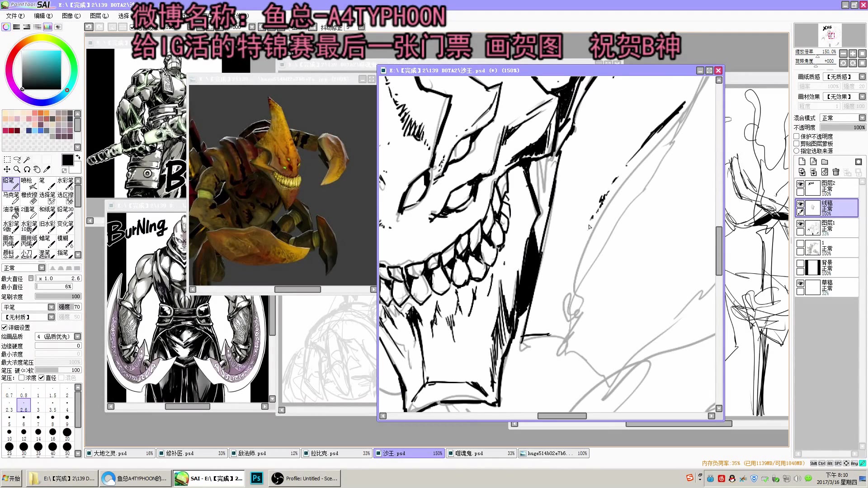Viewport: 868px width, 488px height.
Task: Open 平笔 brush shape dropdown
Action: (x=28, y=307)
